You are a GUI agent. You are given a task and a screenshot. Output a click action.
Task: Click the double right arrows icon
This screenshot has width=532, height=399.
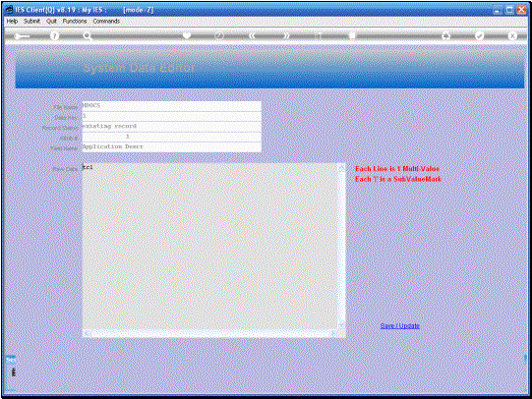[x=286, y=35]
